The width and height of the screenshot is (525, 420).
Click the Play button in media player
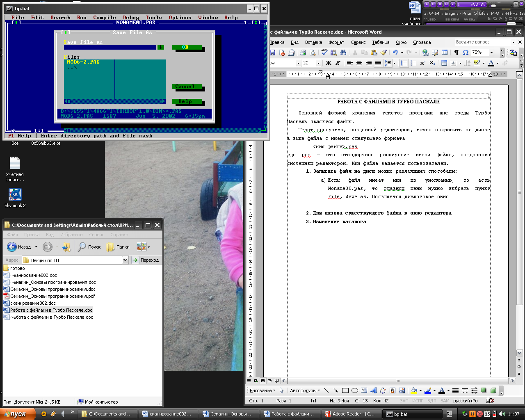[x=427, y=4]
